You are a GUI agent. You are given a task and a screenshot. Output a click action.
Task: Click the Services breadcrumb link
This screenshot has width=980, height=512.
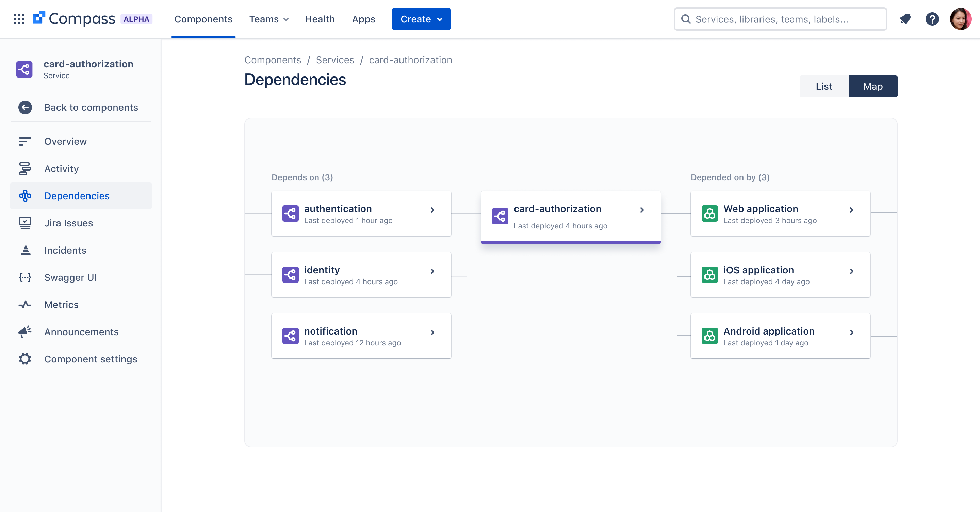pyautogui.click(x=335, y=60)
